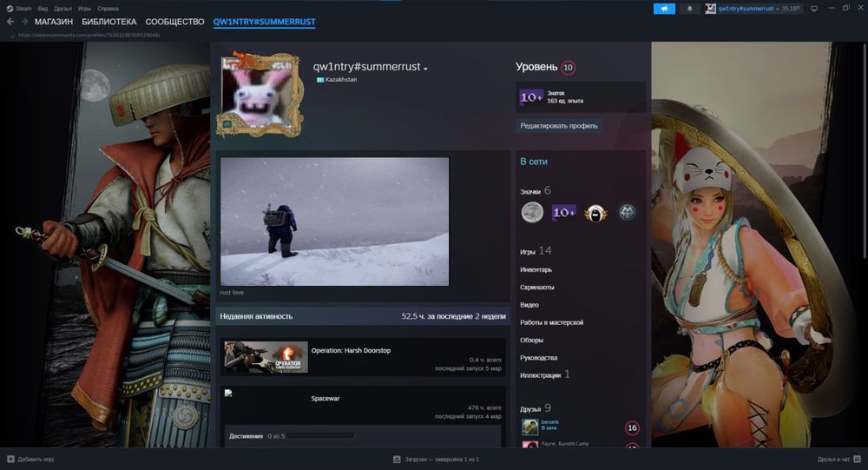Go to the МАГАЗИН tab
This screenshot has width=868, height=470.
pyautogui.click(x=54, y=22)
